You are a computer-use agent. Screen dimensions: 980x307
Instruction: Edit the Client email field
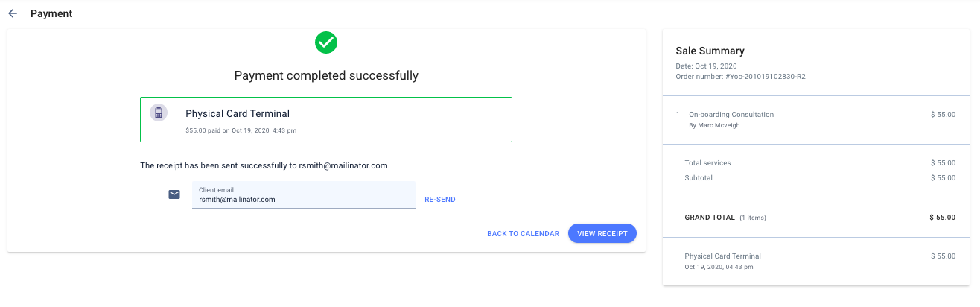coord(304,194)
